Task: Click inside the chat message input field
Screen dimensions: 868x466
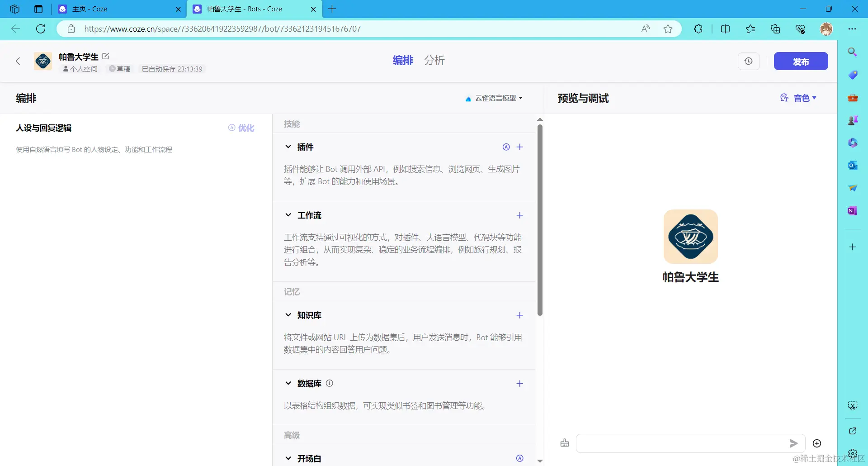Action: coord(678,443)
